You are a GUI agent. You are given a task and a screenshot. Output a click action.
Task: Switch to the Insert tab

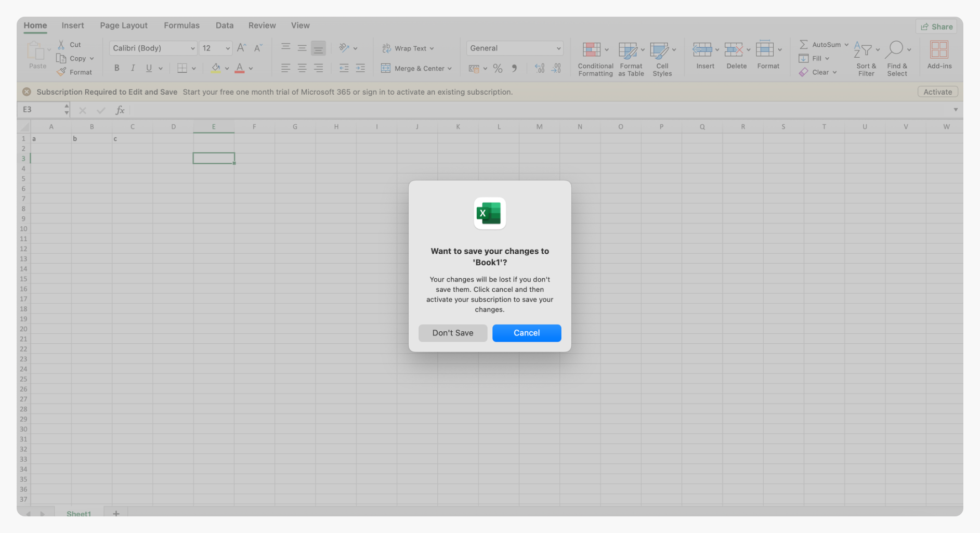[72, 25]
